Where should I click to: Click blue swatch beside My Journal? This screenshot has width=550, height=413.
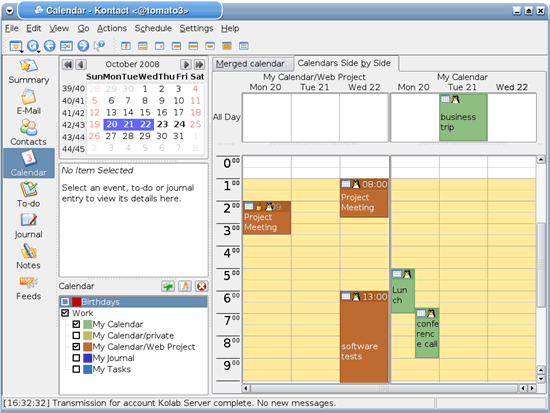[88, 358]
